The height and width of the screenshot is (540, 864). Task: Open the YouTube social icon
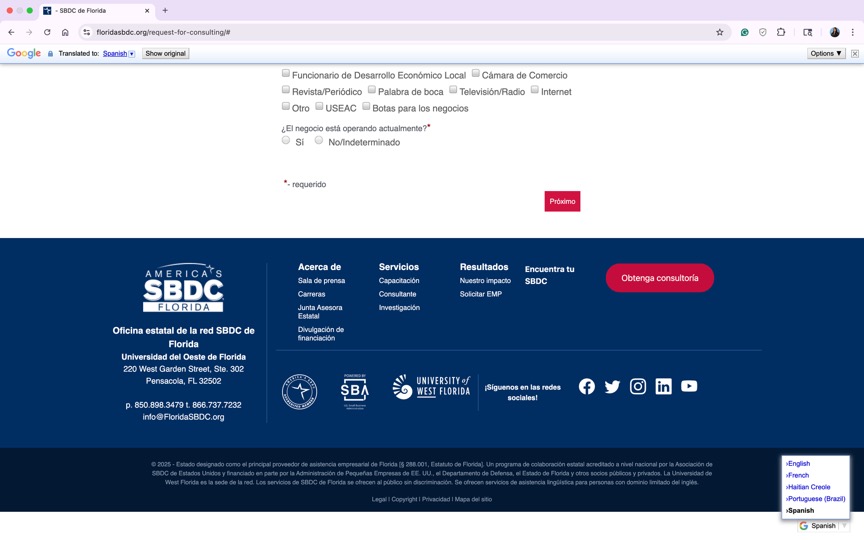point(689,387)
